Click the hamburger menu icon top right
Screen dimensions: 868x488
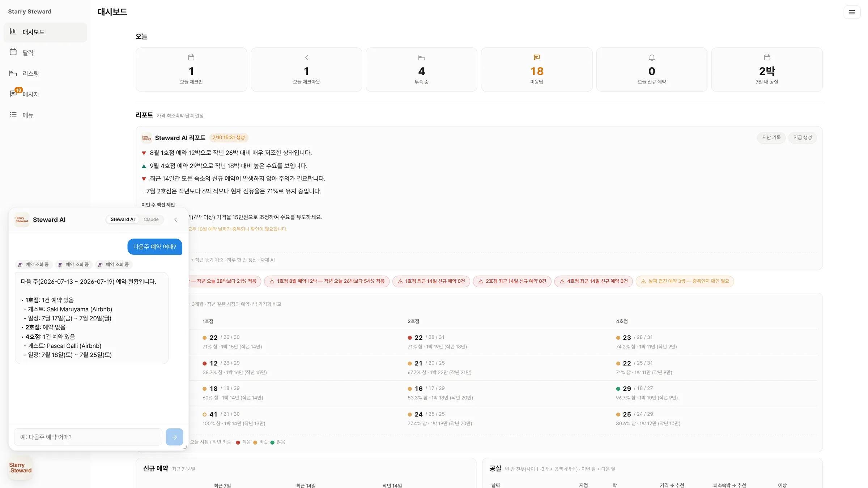(x=852, y=12)
